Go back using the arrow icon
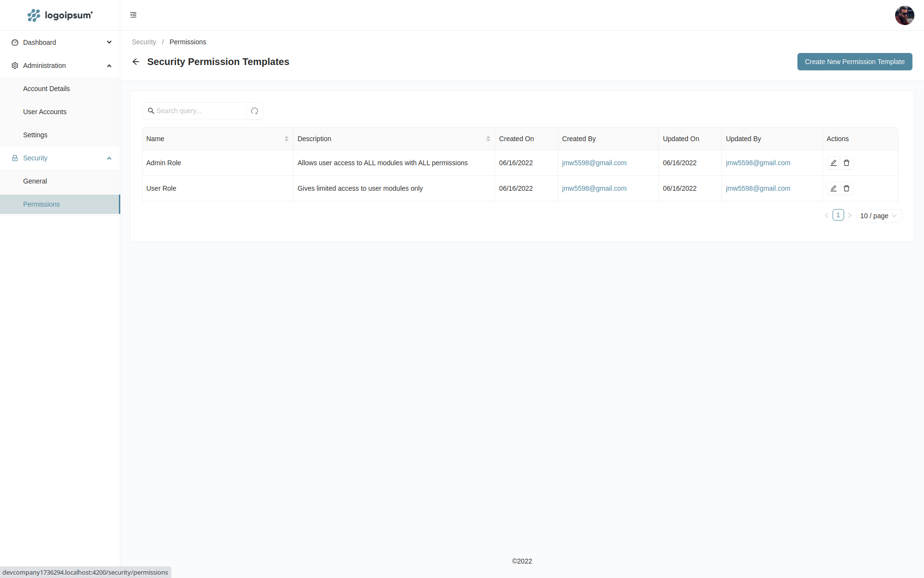The image size is (924, 578). coord(136,62)
